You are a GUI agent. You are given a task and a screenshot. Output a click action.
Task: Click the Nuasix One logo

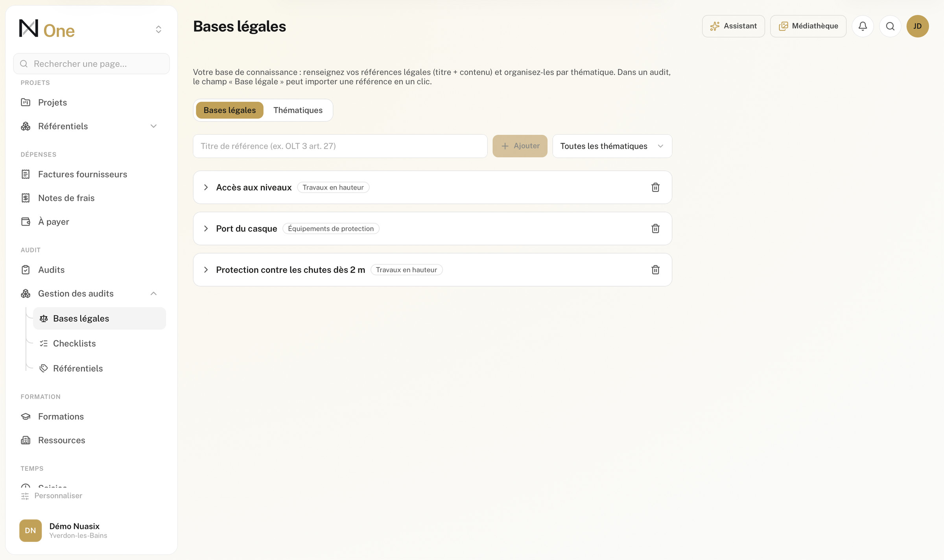point(47,29)
